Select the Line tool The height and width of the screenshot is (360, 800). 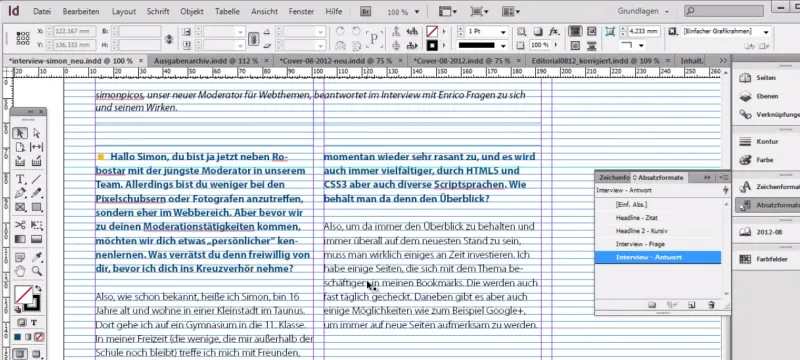point(37,179)
